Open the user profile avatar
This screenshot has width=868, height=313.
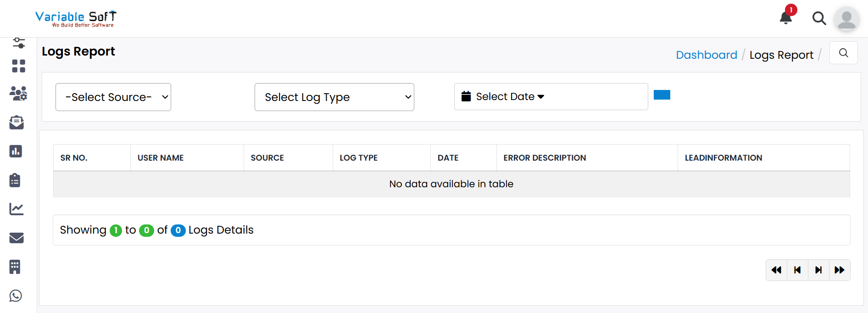pos(846,19)
